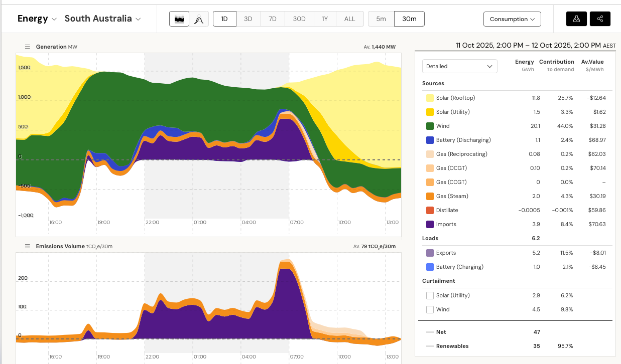The image size is (621, 364).
Task: Select the 1Y range tab
Action: point(325,19)
